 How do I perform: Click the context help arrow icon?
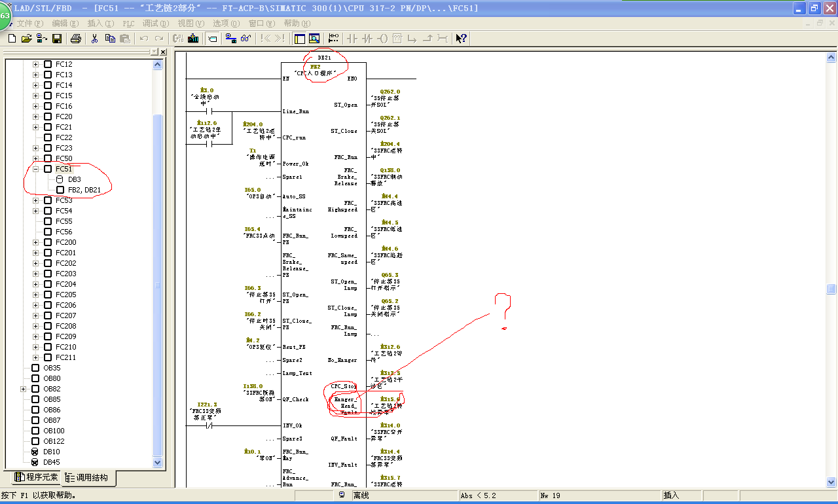click(x=462, y=39)
